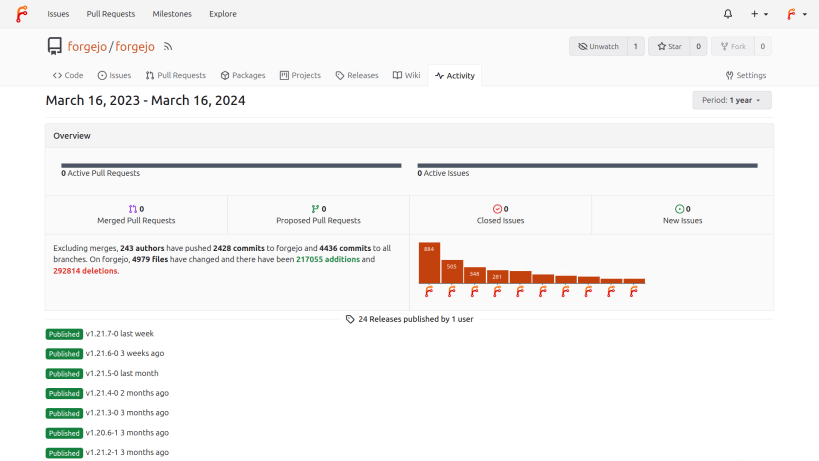Open release v1.20.6-1
This screenshot has width=819, height=461.
tap(102, 433)
